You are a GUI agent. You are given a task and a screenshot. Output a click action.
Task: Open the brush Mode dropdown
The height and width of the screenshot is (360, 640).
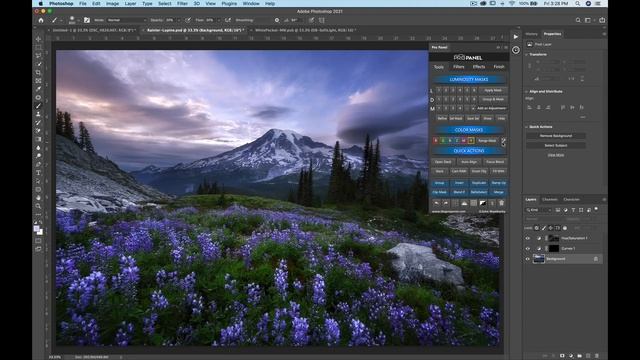[127, 20]
